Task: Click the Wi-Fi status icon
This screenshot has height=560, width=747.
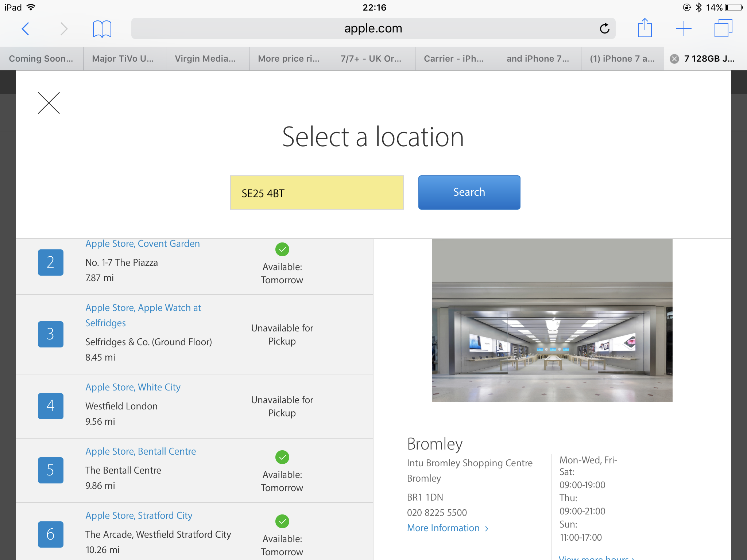Action: tap(31, 7)
